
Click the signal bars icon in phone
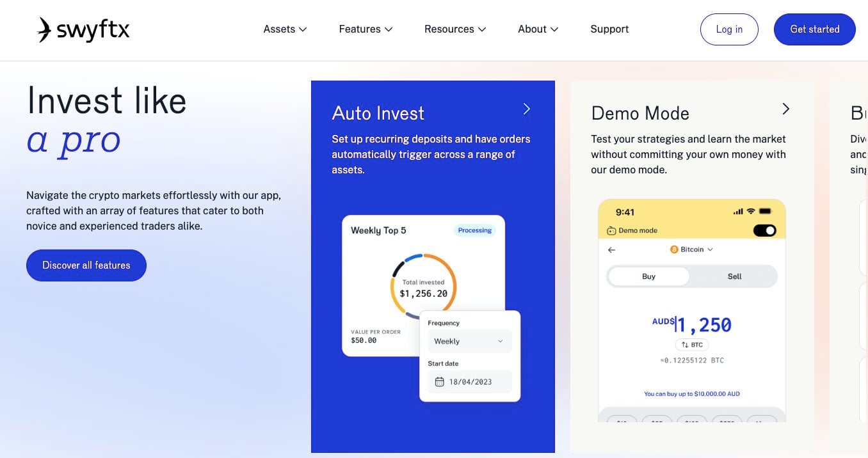pos(737,211)
